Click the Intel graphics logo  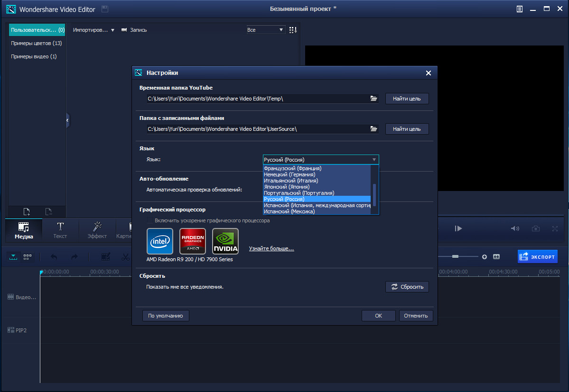[x=160, y=241]
